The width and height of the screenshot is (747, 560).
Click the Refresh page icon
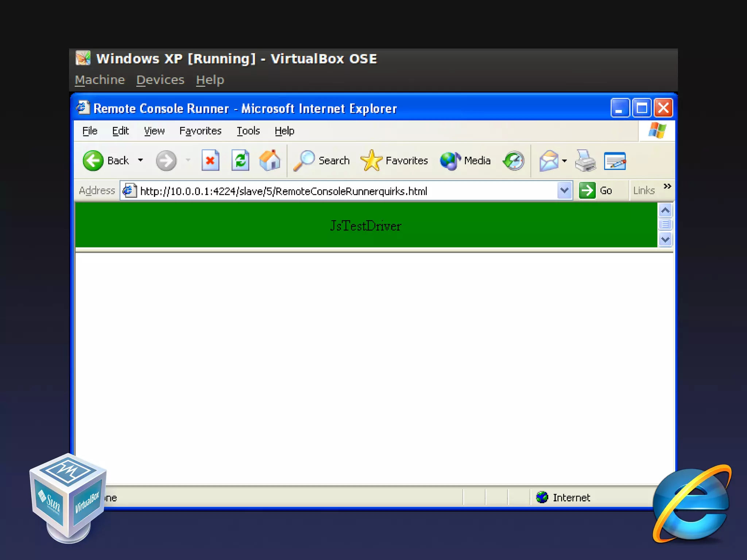240,160
